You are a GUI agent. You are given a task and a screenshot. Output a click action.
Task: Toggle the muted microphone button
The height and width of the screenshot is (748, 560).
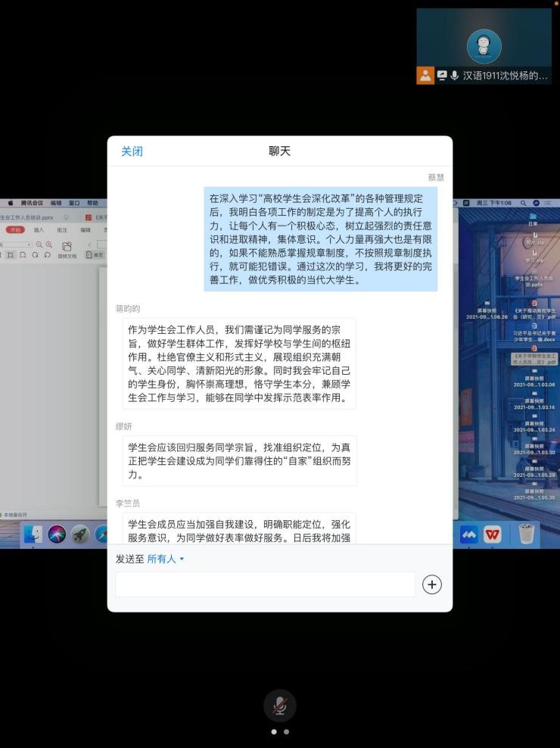pyautogui.click(x=279, y=706)
